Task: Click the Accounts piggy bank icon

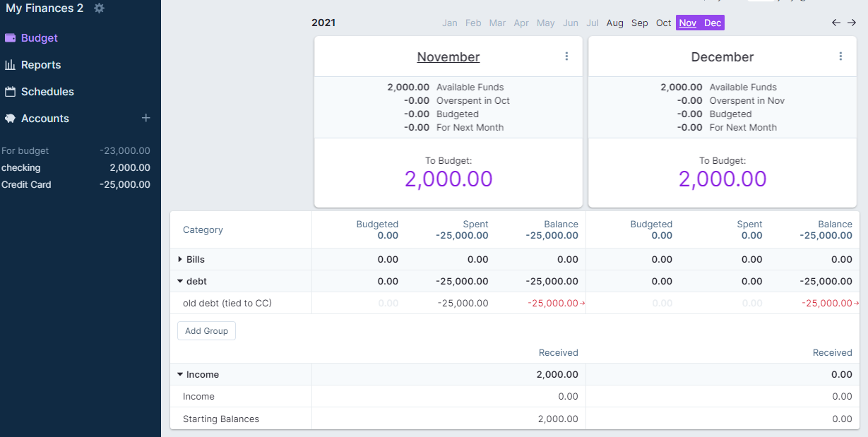Action: click(10, 119)
